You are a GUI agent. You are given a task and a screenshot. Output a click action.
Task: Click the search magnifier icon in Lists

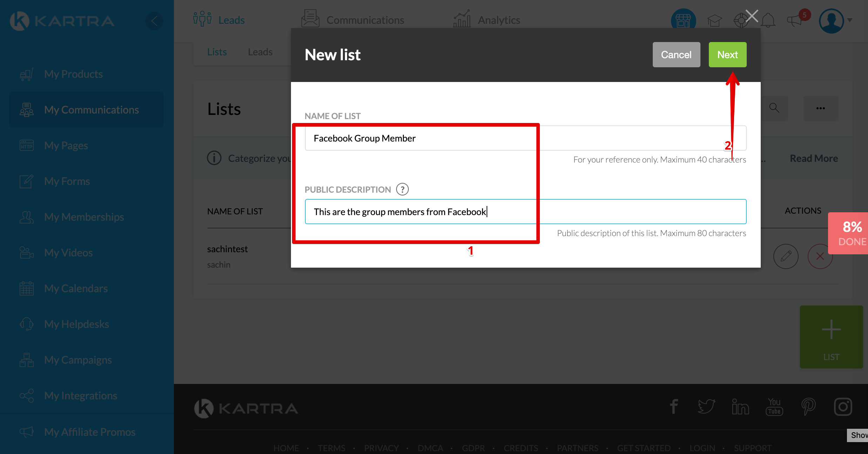pyautogui.click(x=774, y=108)
